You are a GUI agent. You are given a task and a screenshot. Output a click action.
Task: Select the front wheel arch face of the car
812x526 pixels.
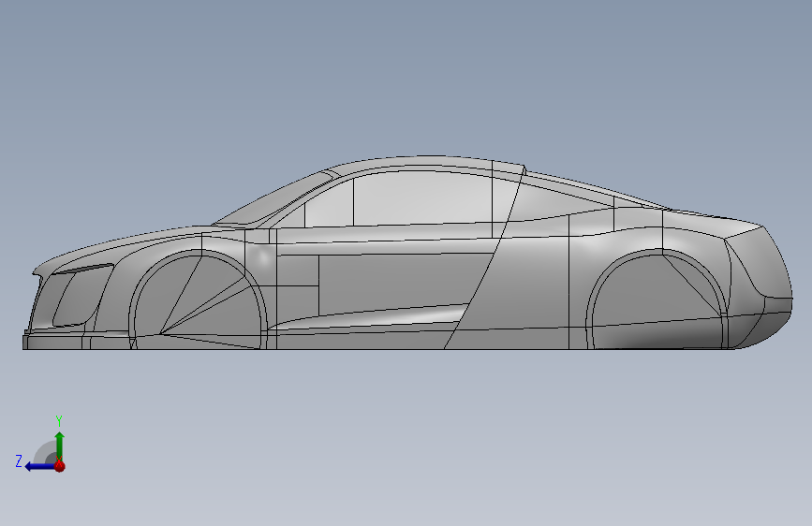pyautogui.click(x=199, y=300)
